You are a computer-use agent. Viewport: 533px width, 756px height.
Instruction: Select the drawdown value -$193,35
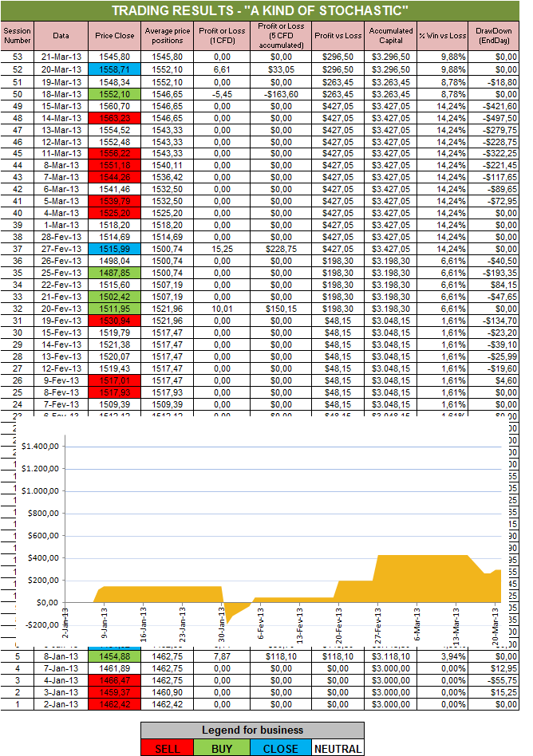(x=493, y=273)
